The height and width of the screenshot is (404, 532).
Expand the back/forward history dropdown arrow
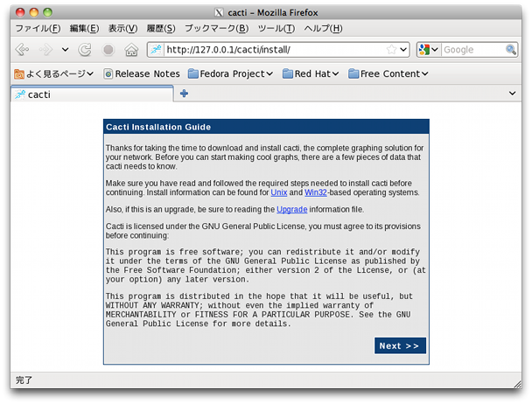[65, 50]
